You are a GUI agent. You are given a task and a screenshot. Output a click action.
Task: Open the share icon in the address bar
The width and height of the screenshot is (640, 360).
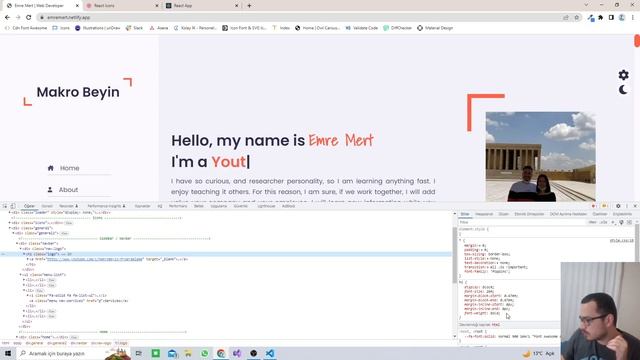click(566, 18)
